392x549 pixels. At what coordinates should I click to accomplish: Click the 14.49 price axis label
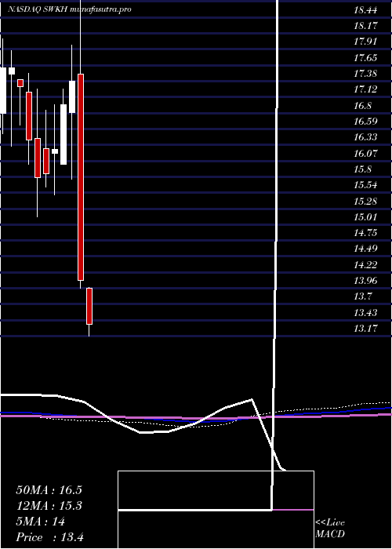coord(365,249)
